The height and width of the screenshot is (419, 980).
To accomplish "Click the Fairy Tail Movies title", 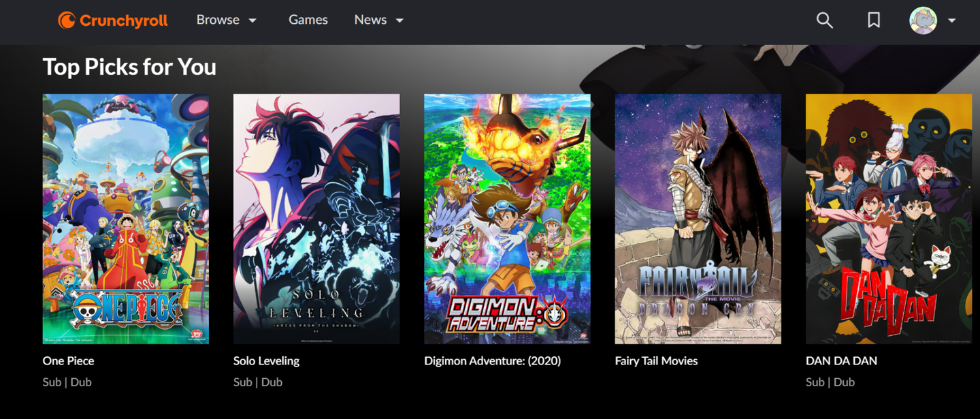I will [657, 360].
